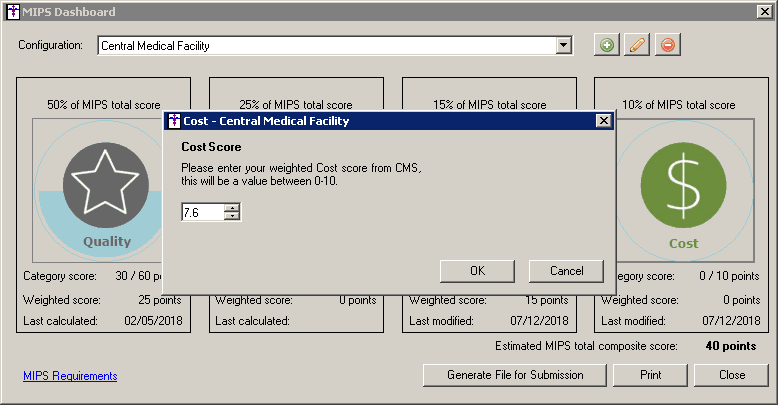Open the MIPS Requirements link
The height and width of the screenshot is (405, 778).
coord(70,376)
